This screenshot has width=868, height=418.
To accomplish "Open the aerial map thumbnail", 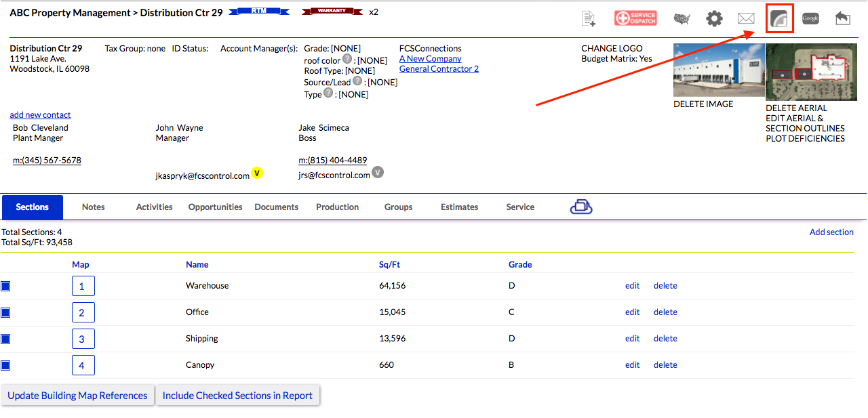I will [x=802, y=72].
